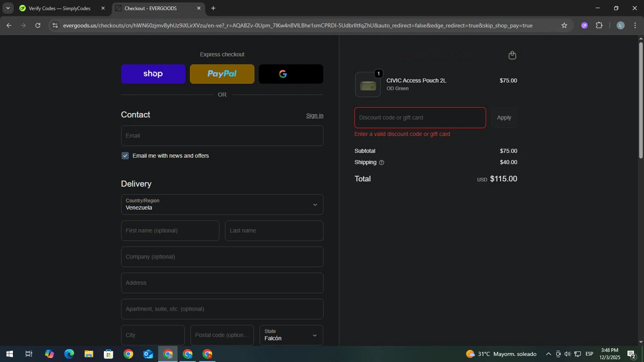The width and height of the screenshot is (644, 362).
Task: Close the Checkout EVERGOODS tab
Action: 199,8
